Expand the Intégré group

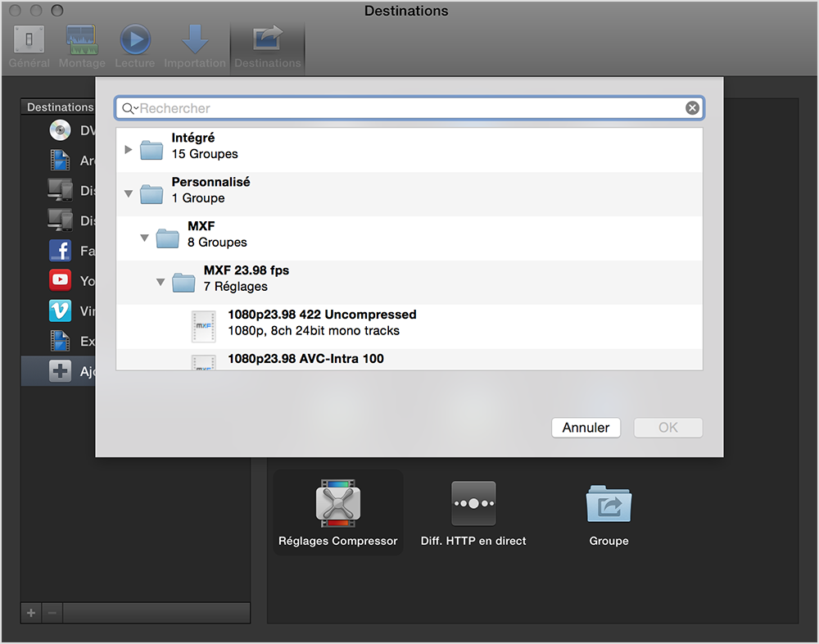(128, 149)
